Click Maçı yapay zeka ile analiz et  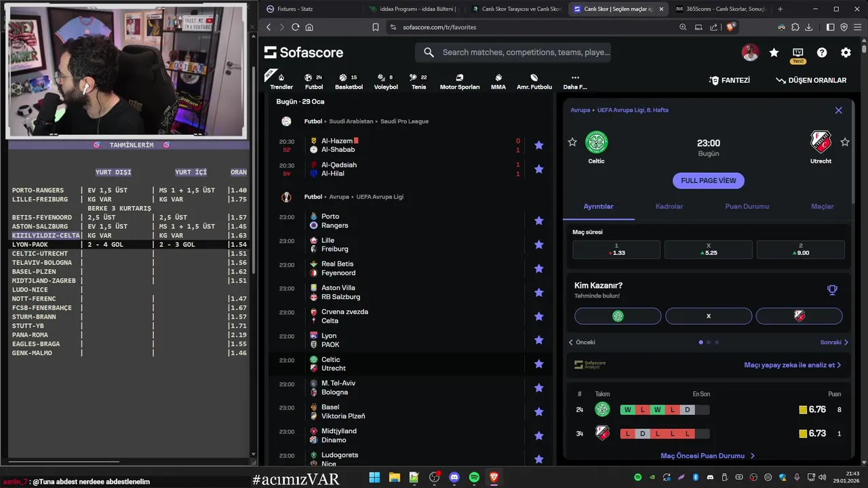(792, 365)
